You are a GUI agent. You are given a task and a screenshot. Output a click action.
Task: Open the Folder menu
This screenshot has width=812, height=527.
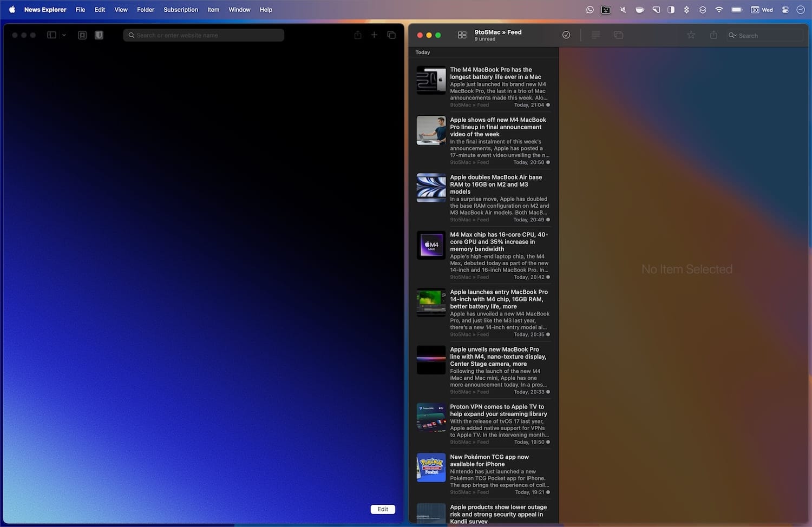(x=146, y=10)
